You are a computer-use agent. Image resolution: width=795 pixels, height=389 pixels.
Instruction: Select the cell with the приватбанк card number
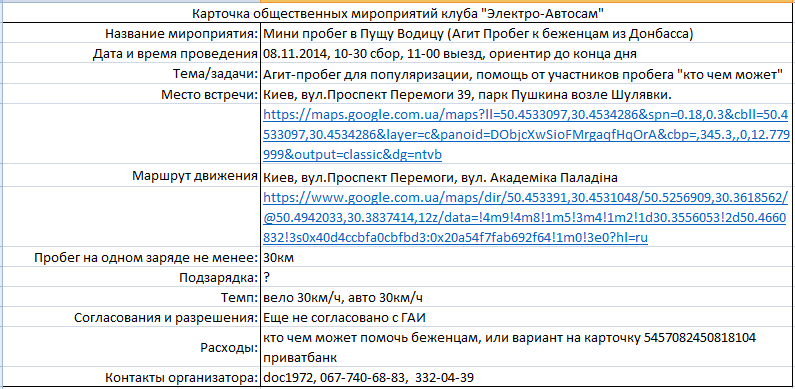[x=526, y=348]
